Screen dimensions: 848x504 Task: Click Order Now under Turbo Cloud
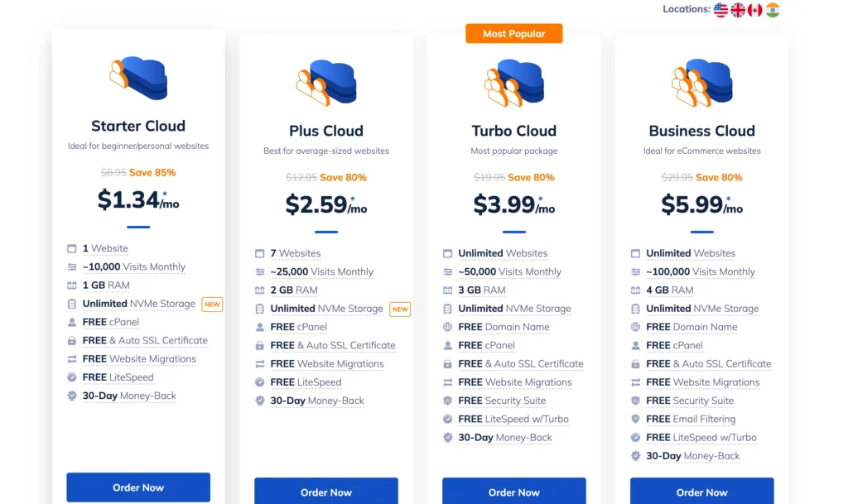coord(514,492)
